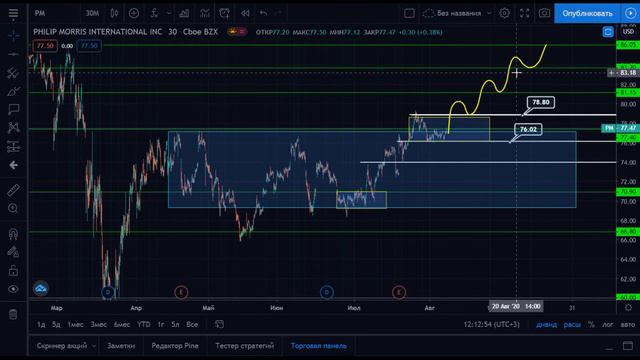Select the trend line drawing tool
The image size is (640, 360).
[x=13, y=54]
